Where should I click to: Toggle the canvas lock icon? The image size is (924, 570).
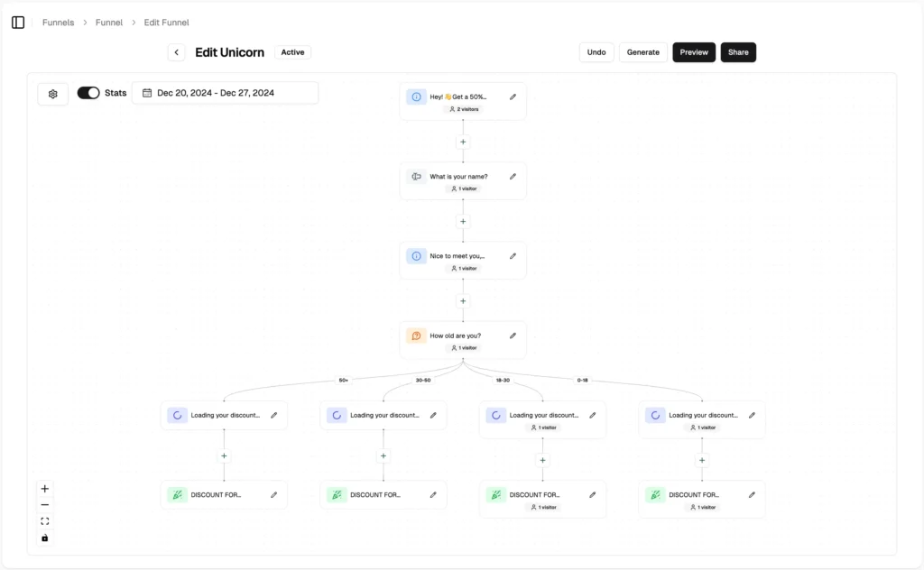pyautogui.click(x=45, y=538)
